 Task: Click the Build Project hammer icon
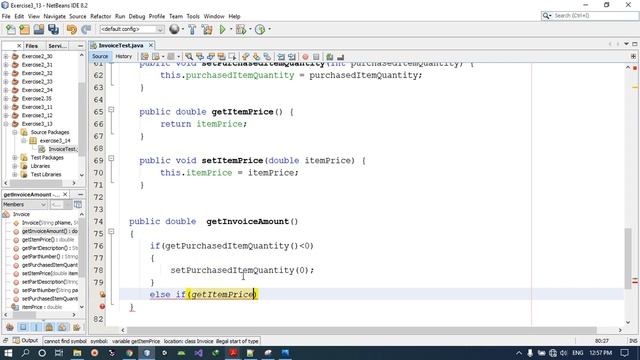(192, 29)
